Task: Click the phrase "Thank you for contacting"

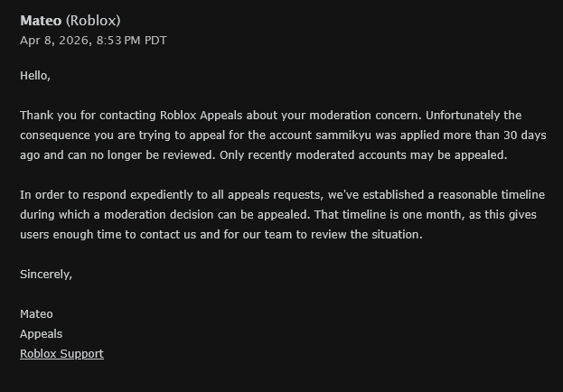Action: pyautogui.click(x=88, y=116)
